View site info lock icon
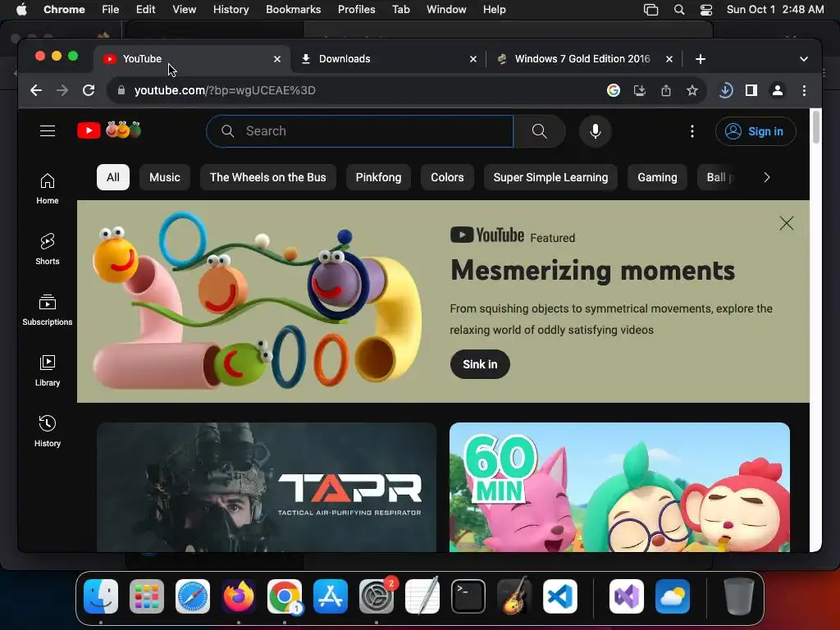840x630 pixels. point(121,90)
